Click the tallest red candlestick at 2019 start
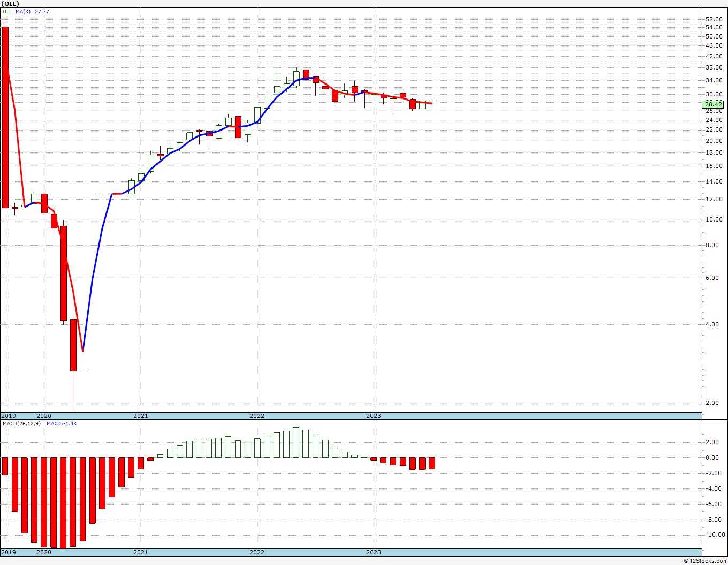 click(5, 117)
